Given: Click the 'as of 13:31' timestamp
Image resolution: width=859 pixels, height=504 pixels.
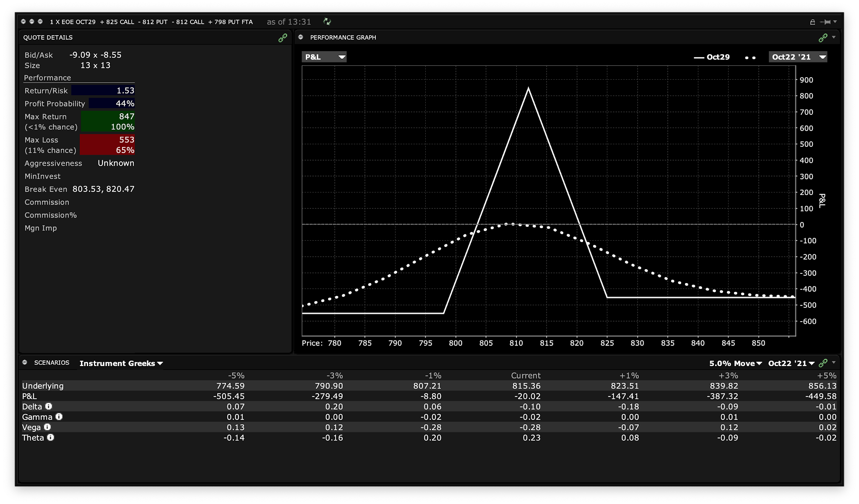Looking at the screenshot, I should point(289,22).
